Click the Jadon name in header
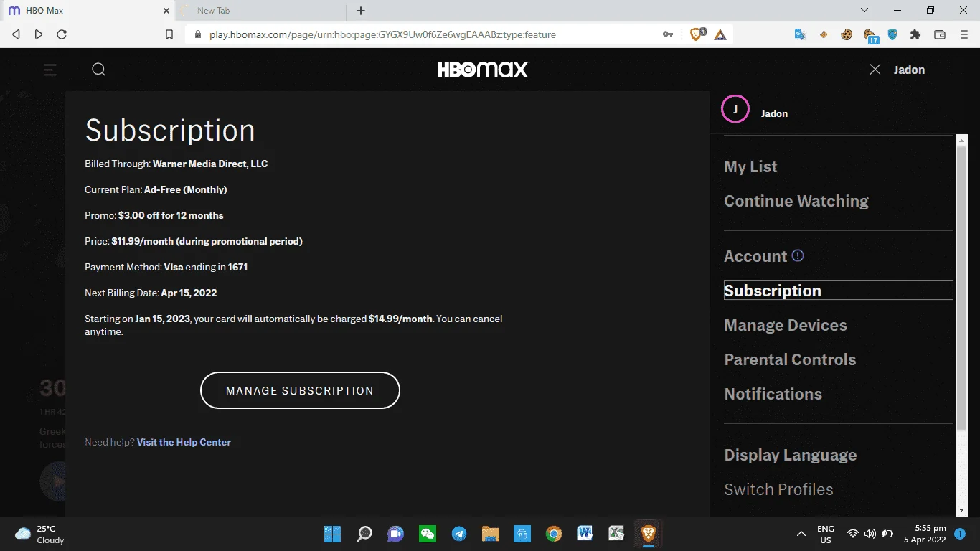The width and height of the screenshot is (980, 551). [x=909, y=70]
